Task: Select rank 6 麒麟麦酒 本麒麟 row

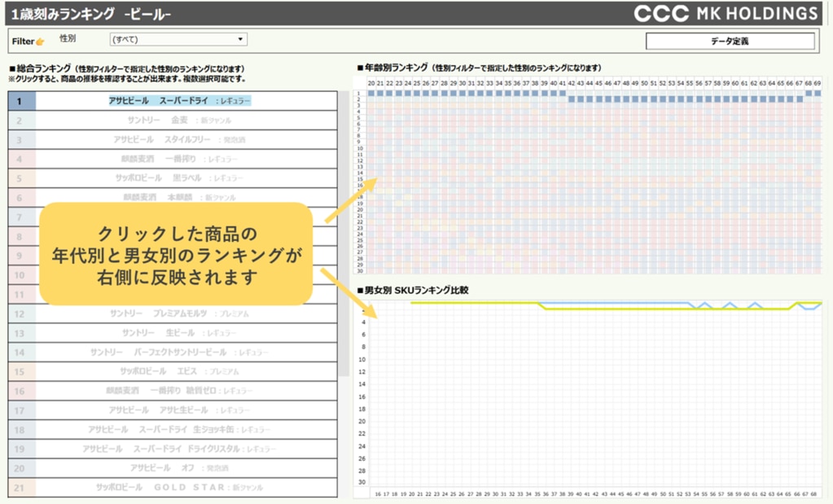Action: pyautogui.click(x=173, y=197)
